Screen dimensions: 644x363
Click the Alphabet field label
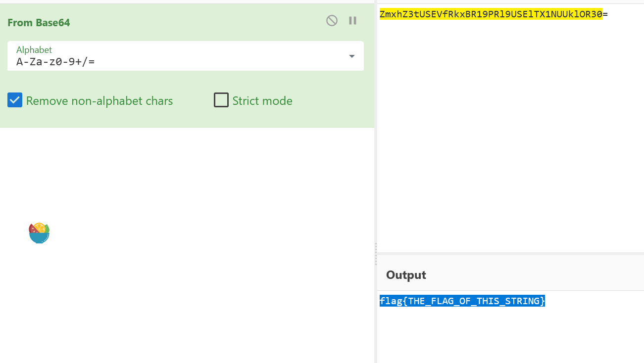pos(34,50)
